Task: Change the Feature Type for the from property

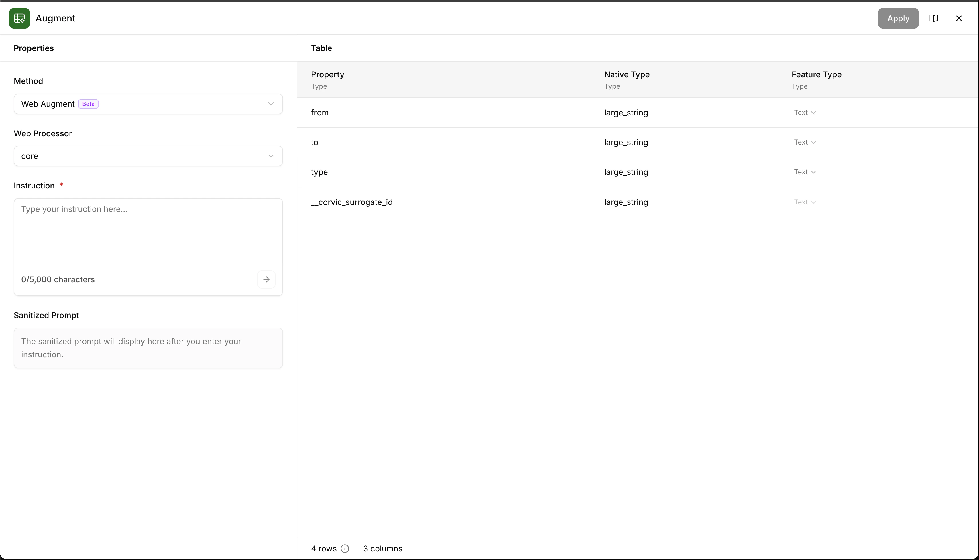Action: pos(805,112)
